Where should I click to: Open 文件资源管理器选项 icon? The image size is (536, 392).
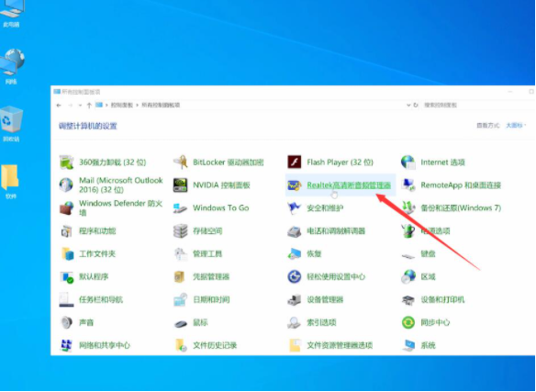(x=294, y=345)
